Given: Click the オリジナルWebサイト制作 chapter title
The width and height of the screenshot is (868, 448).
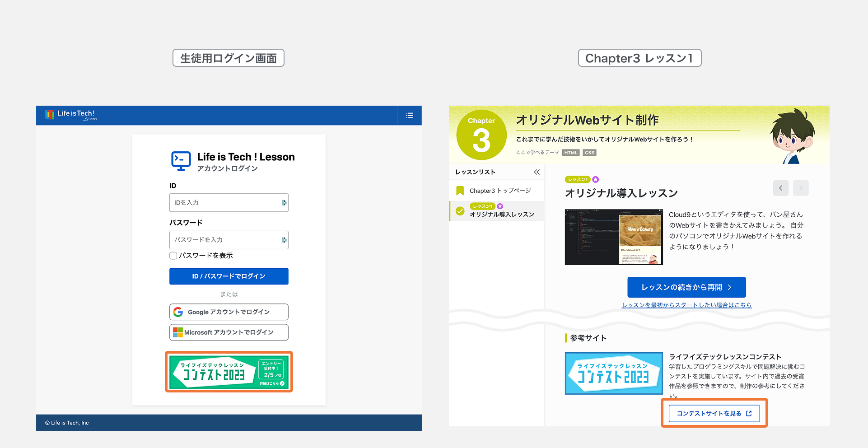Looking at the screenshot, I should tap(588, 120).
